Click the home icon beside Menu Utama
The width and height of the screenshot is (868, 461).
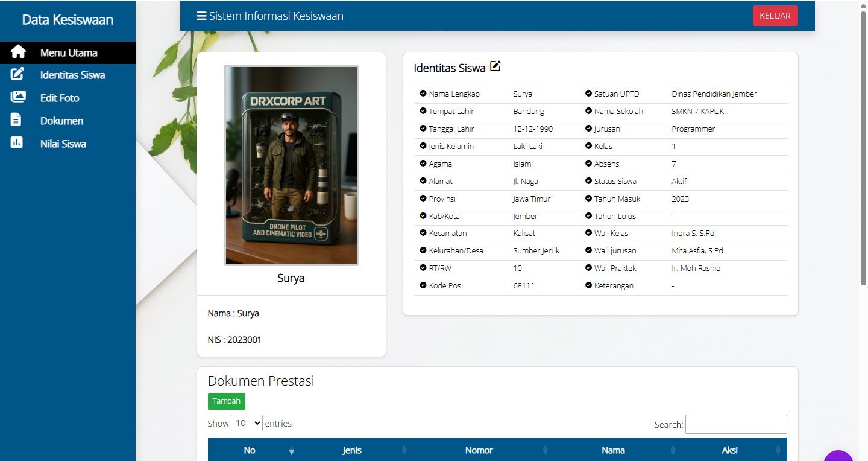[18, 52]
